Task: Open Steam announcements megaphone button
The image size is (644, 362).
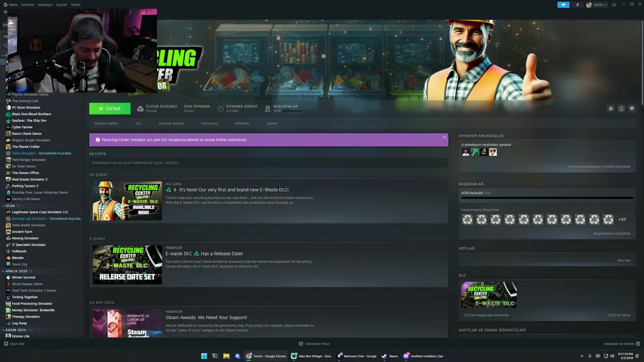Action: click(x=563, y=5)
